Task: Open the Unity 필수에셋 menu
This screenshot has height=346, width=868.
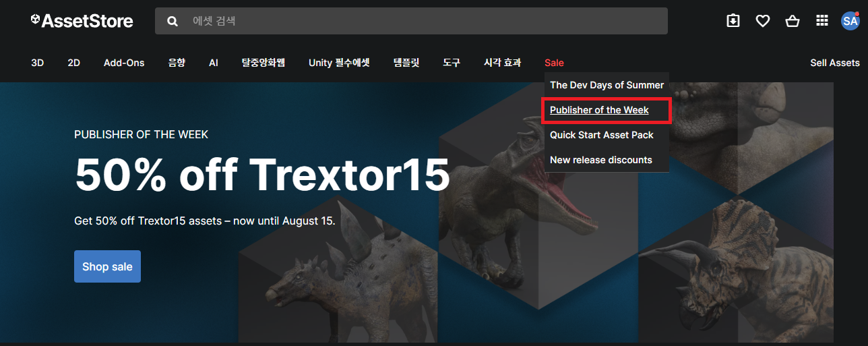Action: pos(340,63)
